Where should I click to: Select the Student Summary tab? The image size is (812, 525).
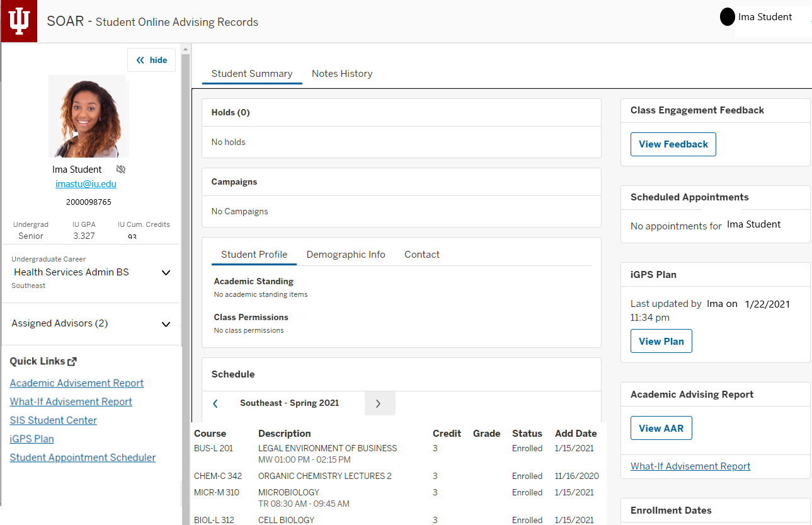(x=252, y=74)
